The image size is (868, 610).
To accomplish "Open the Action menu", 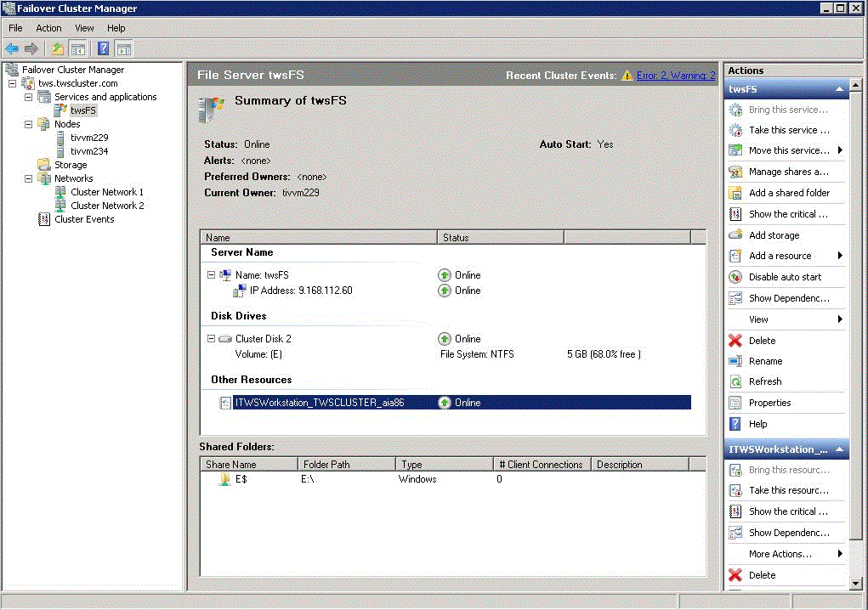I will pos(48,28).
